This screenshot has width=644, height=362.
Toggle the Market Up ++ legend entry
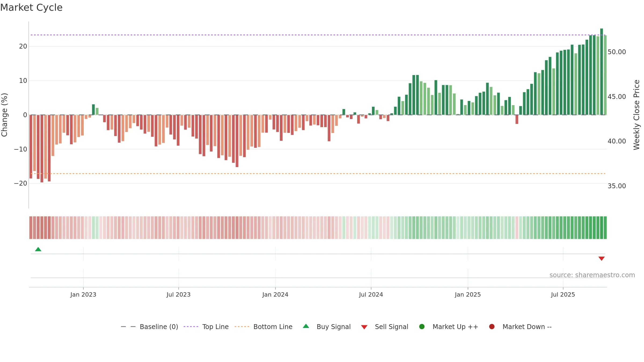point(448,327)
